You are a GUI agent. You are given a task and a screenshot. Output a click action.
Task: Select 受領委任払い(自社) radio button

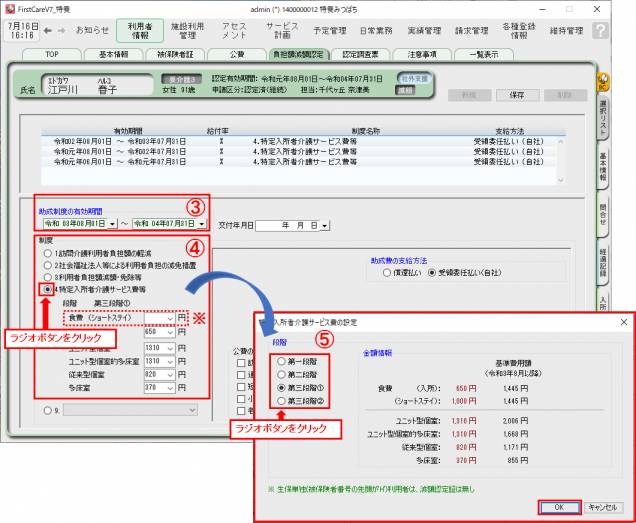pos(432,271)
